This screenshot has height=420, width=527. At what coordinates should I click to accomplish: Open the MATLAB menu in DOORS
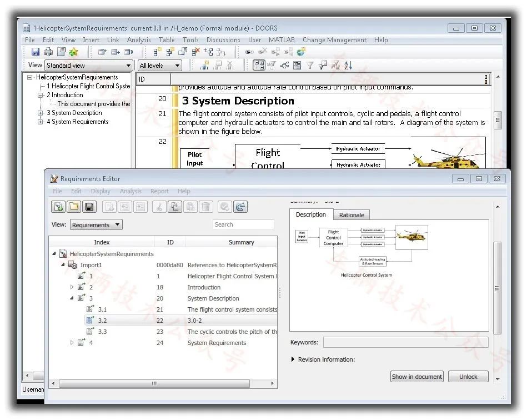282,40
